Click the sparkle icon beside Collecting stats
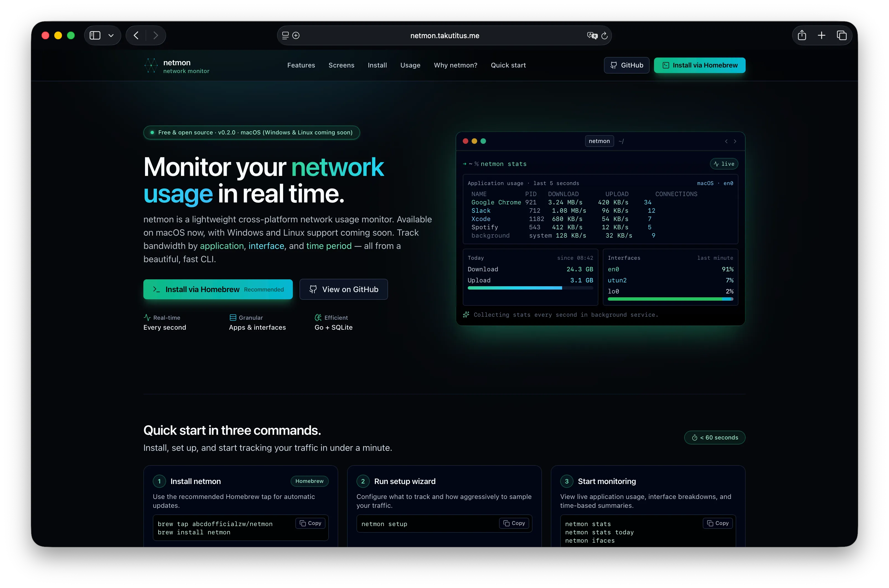 coord(466,315)
